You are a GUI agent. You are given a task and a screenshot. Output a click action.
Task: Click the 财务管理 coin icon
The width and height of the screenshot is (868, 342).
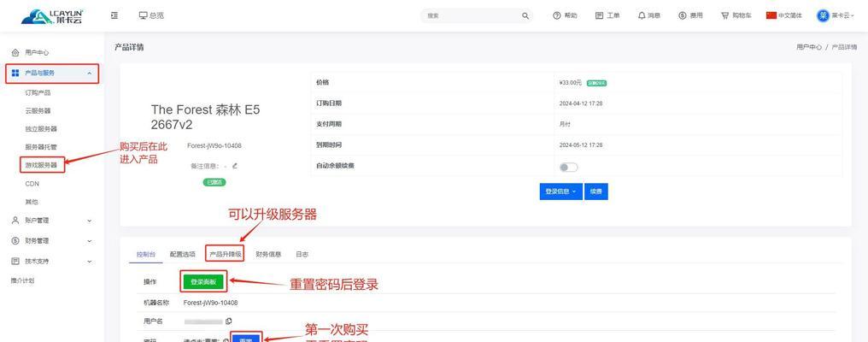pyautogui.click(x=15, y=240)
